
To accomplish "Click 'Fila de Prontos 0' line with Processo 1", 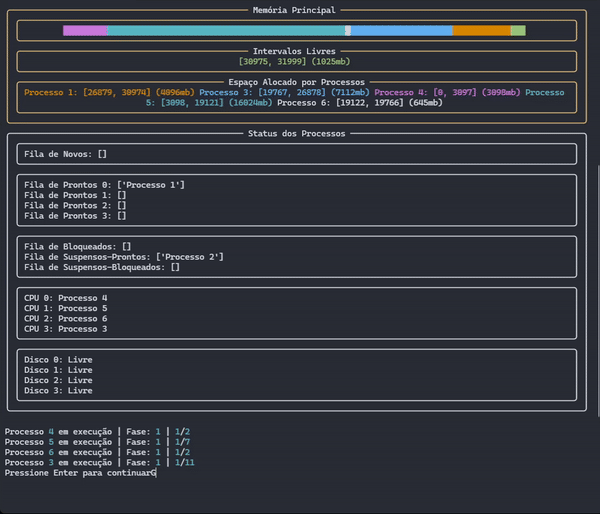I will 104,185.
